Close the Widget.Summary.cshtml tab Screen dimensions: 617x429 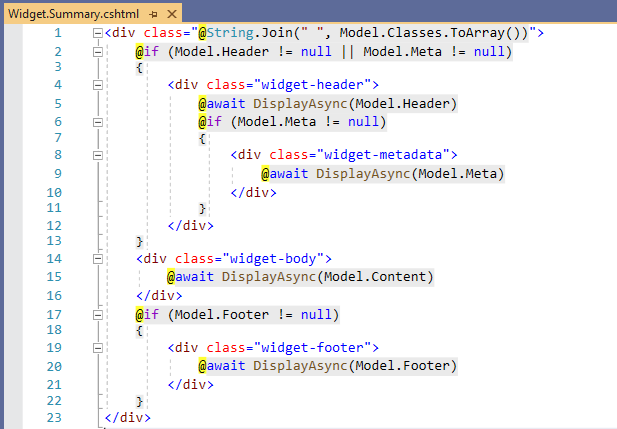tap(172, 14)
